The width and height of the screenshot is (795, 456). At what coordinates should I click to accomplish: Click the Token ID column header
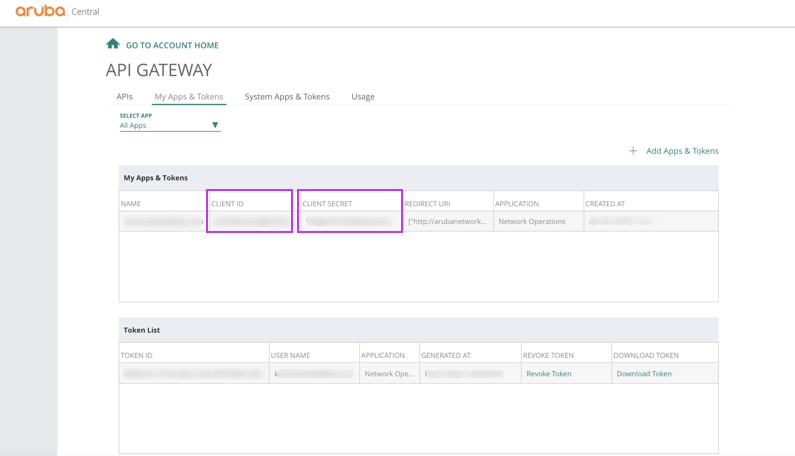(x=137, y=356)
